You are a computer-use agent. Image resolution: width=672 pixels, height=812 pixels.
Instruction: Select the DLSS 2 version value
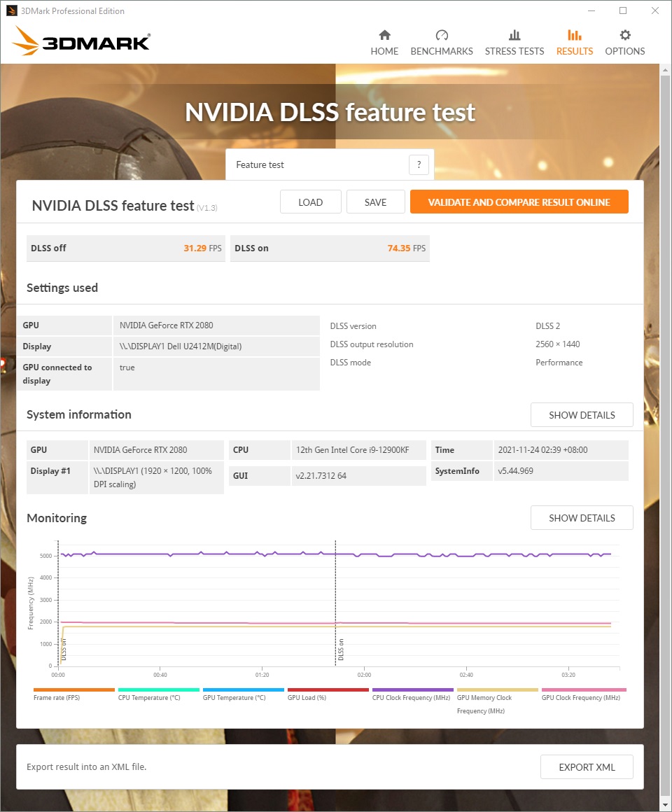coord(547,325)
